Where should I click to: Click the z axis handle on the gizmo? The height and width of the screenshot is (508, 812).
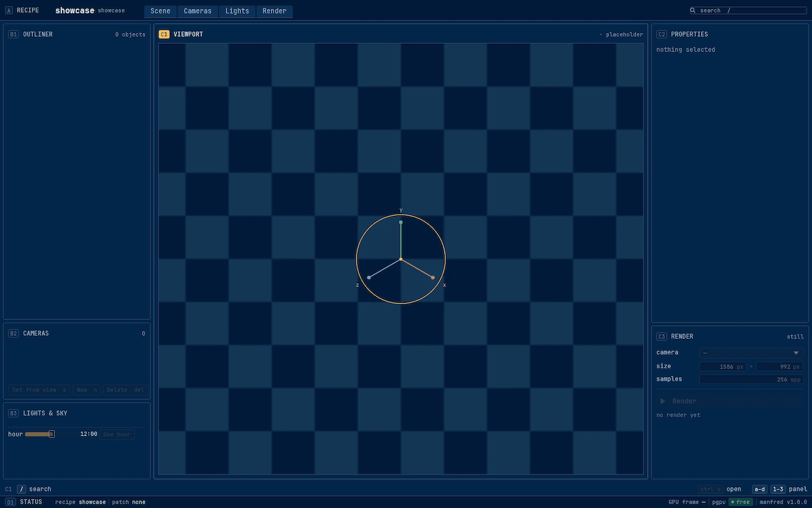(369, 277)
